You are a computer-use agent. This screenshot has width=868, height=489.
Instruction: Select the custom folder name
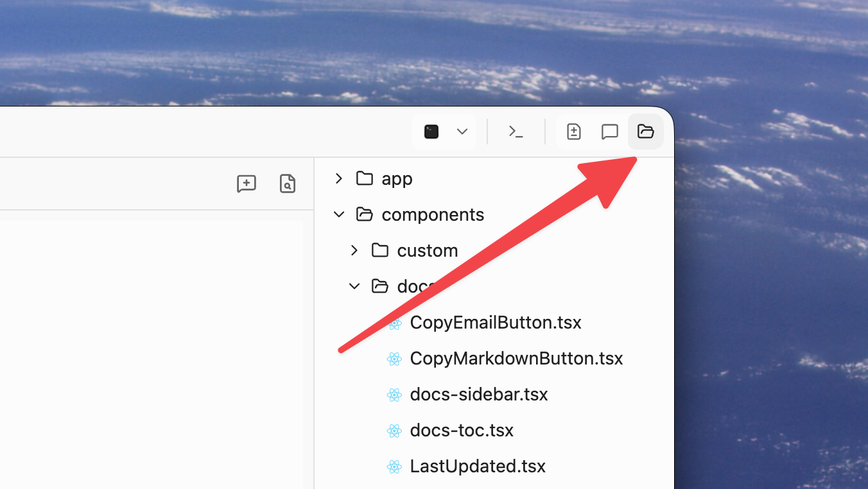[x=428, y=250]
